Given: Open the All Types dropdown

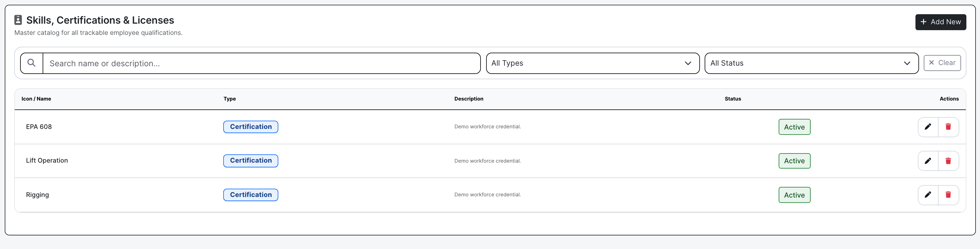Looking at the screenshot, I should pos(592,63).
